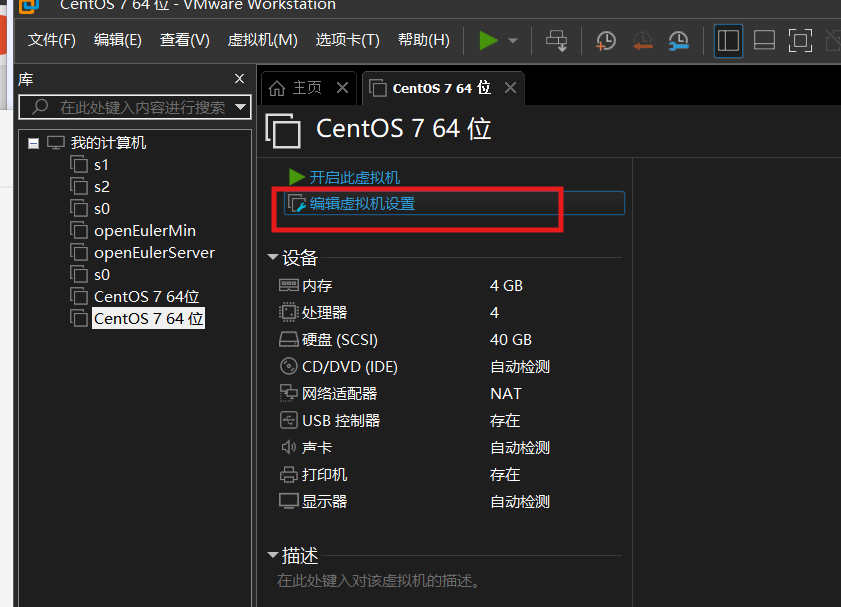
Task: Open the snapshot manager wrench-clock icon
Action: point(678,41)
